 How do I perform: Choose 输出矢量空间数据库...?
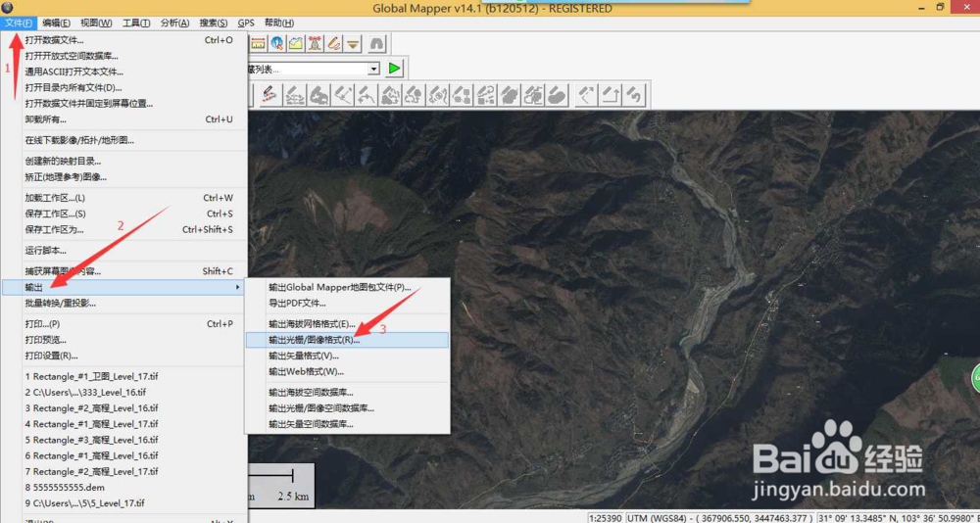(347, 424)
